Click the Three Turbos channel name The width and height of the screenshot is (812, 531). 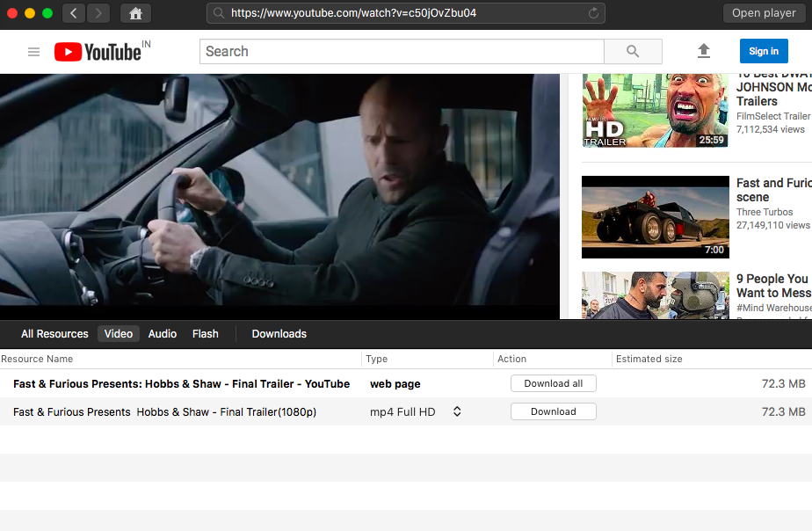765,212
